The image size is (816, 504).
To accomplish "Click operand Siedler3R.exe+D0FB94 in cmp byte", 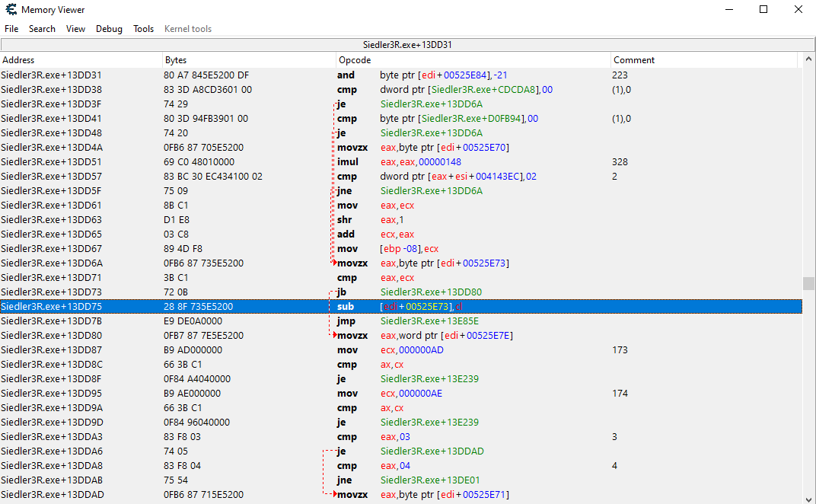I will coord(471,119).
